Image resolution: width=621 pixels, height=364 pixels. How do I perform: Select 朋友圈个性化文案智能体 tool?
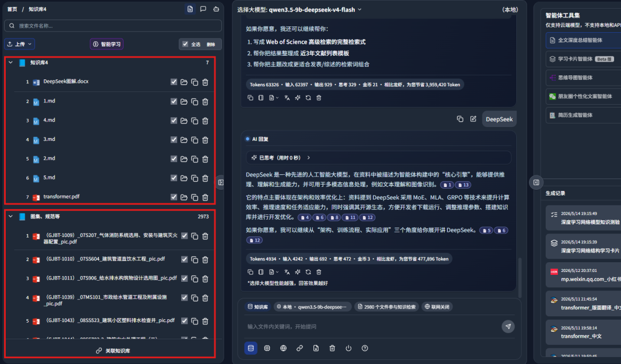pos(584,96)
